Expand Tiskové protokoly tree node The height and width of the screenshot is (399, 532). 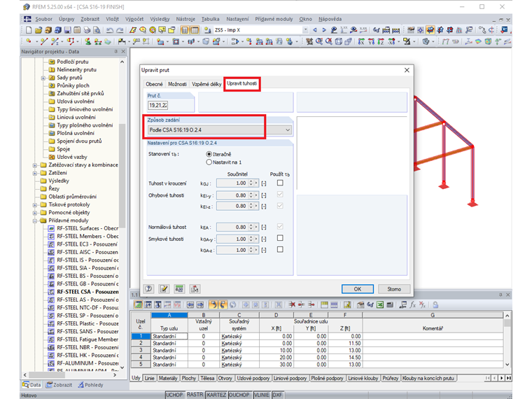(x=34, y=205)
